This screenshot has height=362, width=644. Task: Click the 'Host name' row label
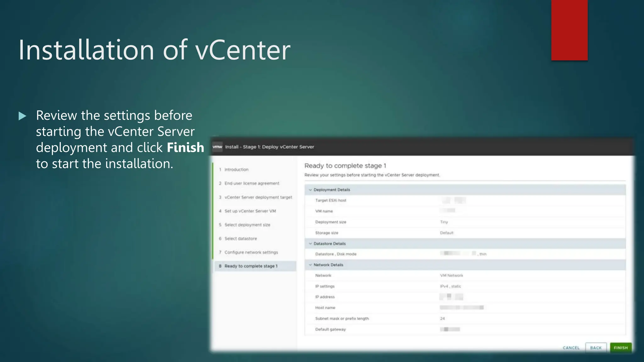tap(325, 308)
